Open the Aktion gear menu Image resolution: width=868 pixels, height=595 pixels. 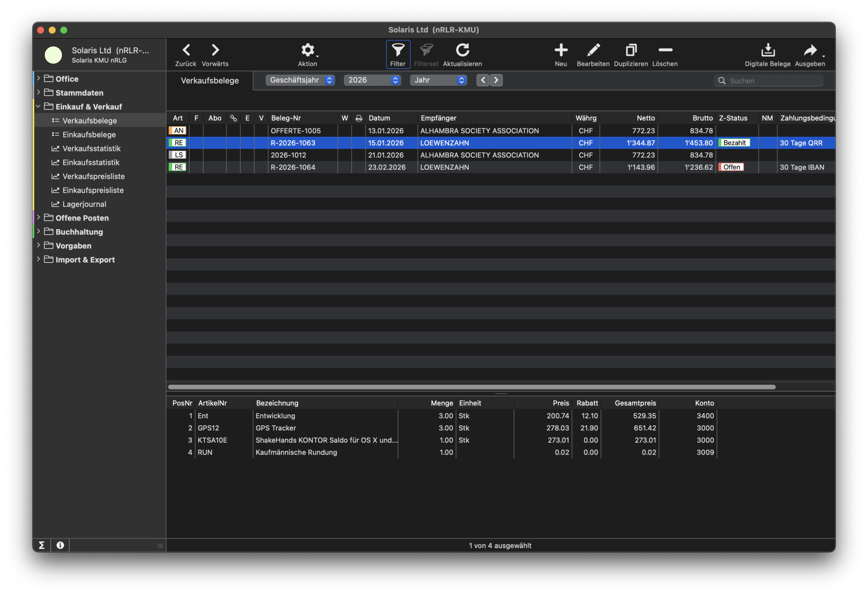point(308,50)
